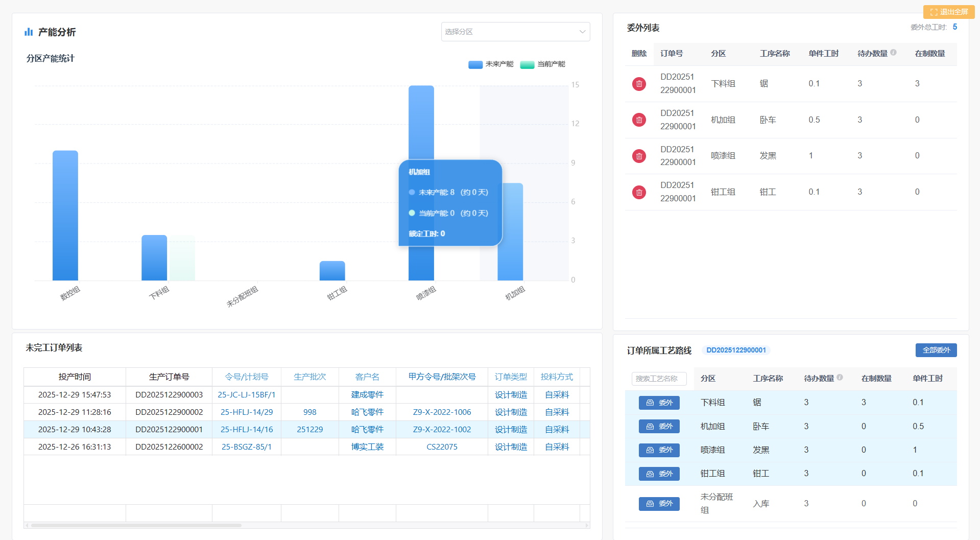The height and width of the screenshot is (540, 980).
Task: Sort by 客户名 column header
Action: tap(367, 377)
